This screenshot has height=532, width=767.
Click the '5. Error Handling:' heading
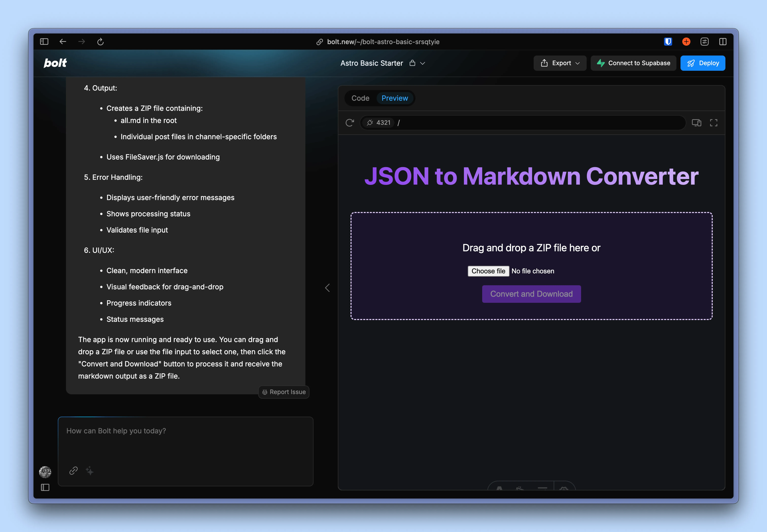point(113,177)
